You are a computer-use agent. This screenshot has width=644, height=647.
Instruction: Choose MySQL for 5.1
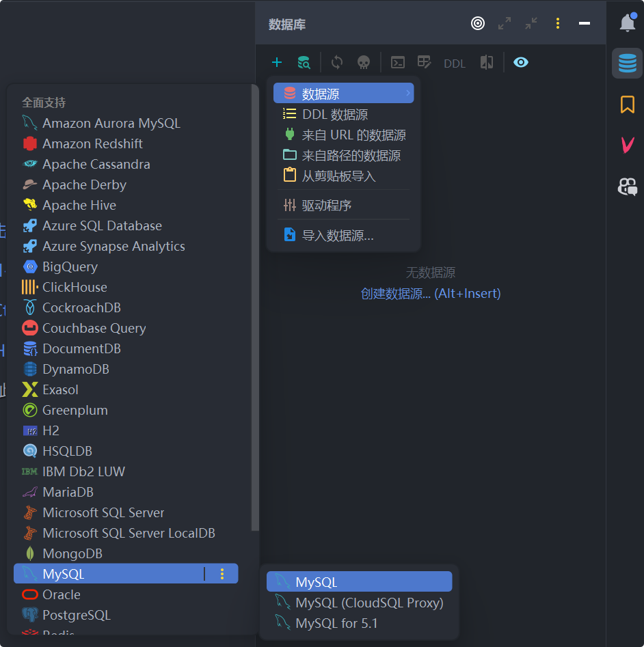[359, 623]
